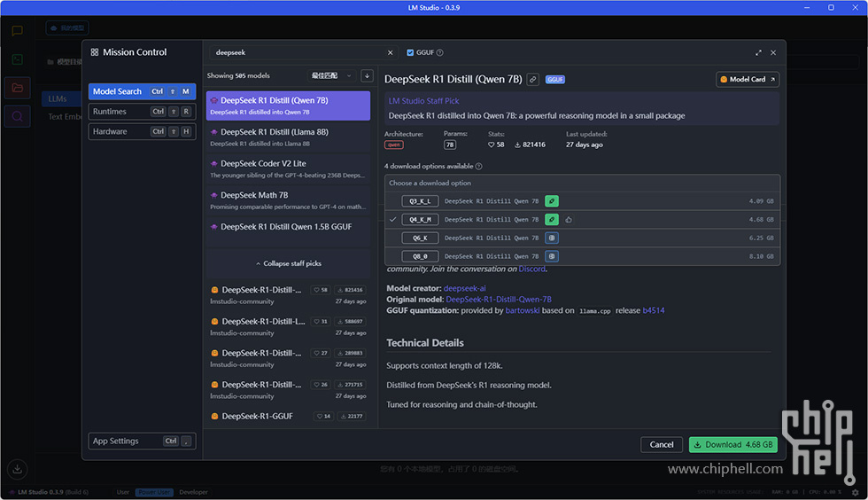Screen dimensions: 868x500
Task: Select the Q4_K_M download option
Action: click(x=583, y=220)
